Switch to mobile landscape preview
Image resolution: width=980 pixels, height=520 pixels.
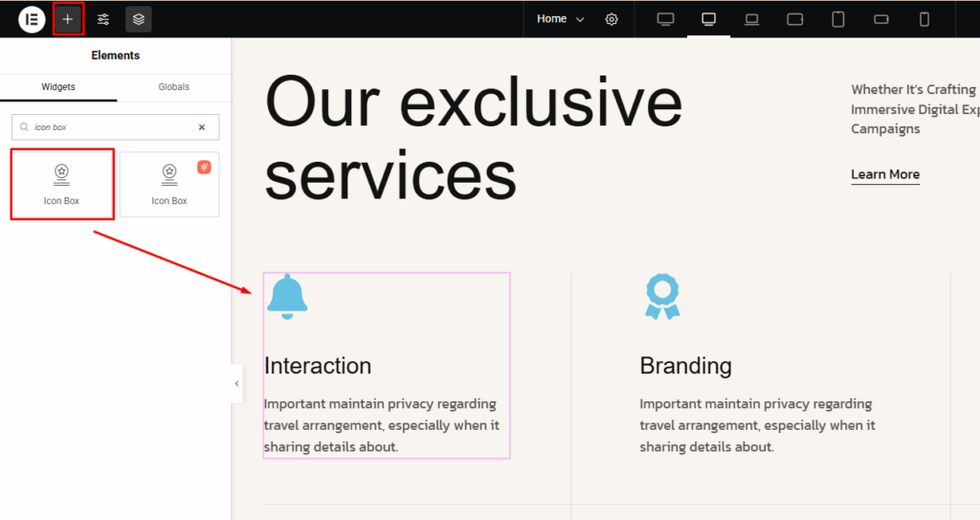pos(881,19)
